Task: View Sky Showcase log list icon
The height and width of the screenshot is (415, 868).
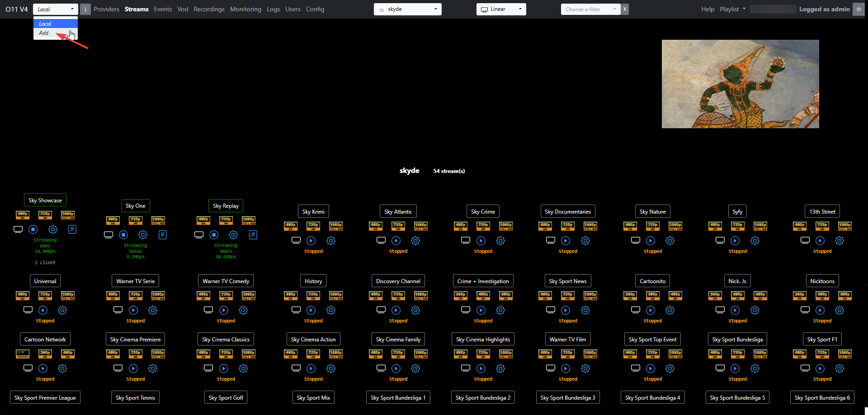Action: click(72, 229)
